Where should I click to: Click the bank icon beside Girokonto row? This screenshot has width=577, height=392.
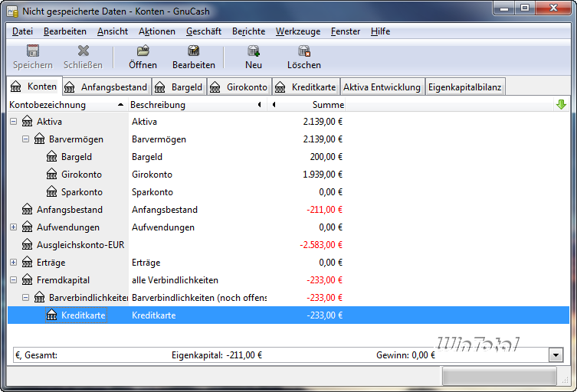[51, 174]
